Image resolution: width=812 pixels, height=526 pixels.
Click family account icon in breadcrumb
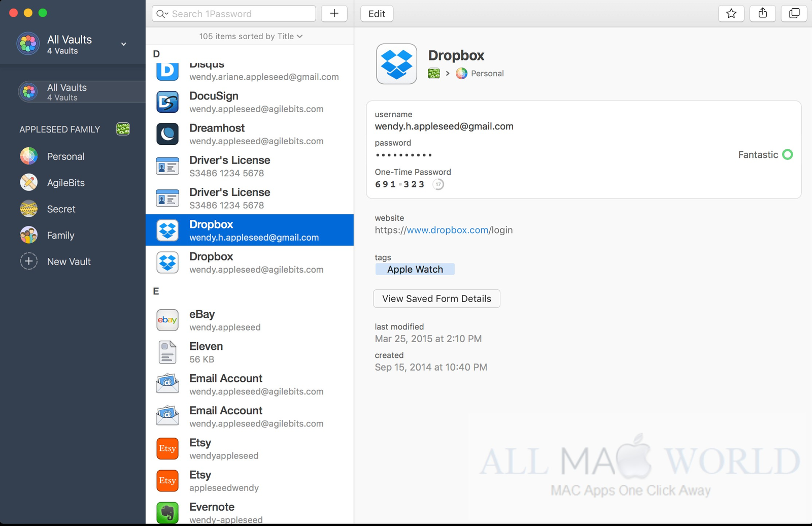pos(434,73)
